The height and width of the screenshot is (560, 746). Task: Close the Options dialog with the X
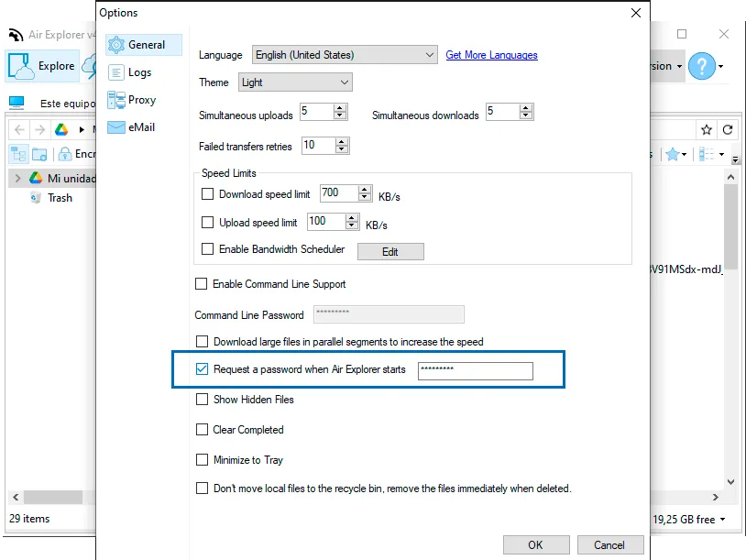point(636,13)
